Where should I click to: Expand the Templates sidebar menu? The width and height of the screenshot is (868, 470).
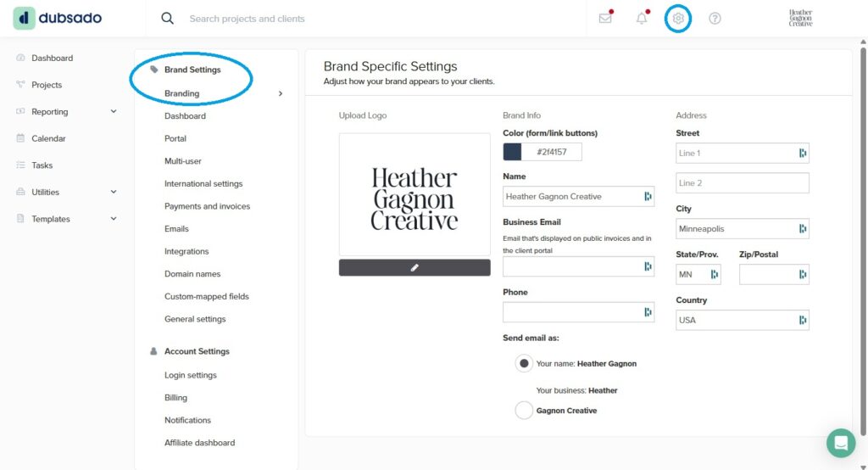[114, 219]
